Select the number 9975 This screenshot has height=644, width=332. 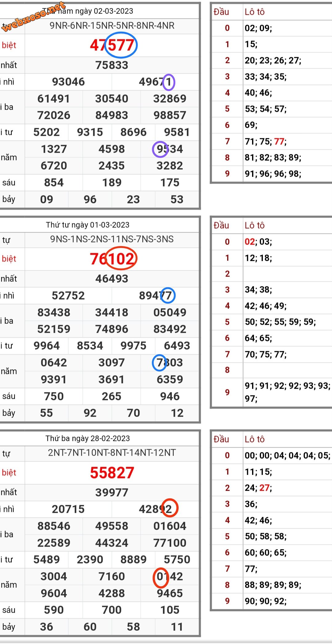click(x=133, y=346)
